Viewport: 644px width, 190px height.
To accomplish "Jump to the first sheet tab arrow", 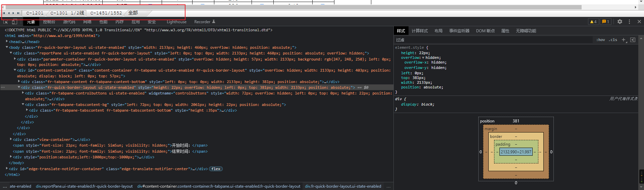I will (4, 13).
